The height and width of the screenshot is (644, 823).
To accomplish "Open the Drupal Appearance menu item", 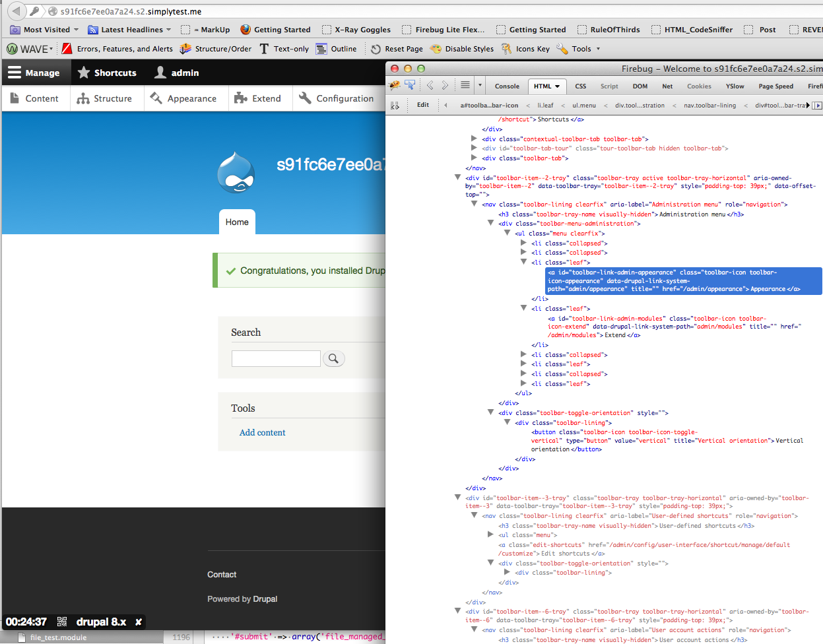I will click(x=183, y=98).
